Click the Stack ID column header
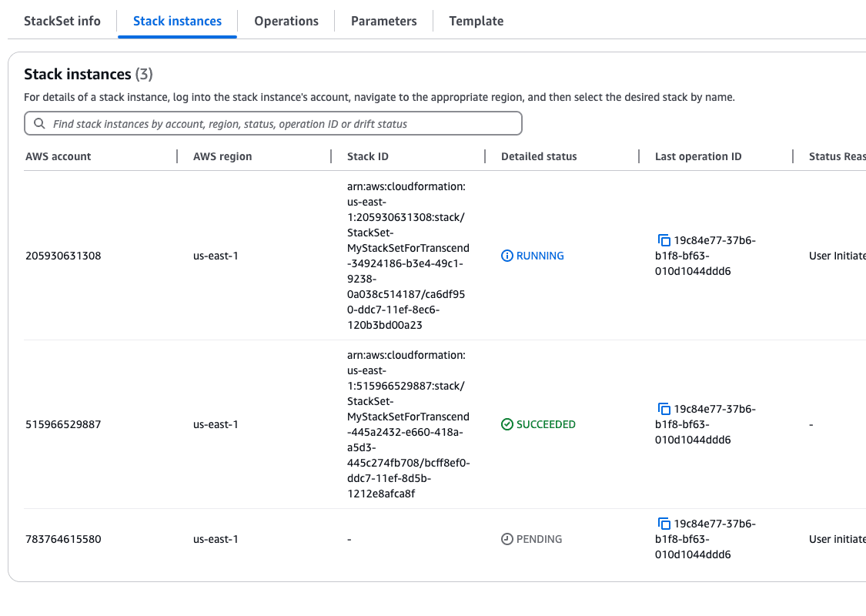Screen dimensions: 866x616 pyautogui.click(x=368, y=156)
